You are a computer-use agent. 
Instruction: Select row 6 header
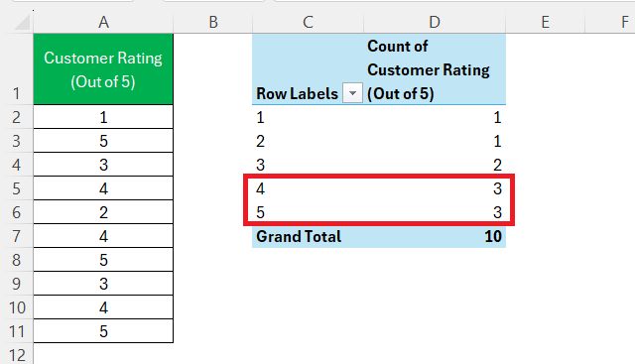(16, 212)
